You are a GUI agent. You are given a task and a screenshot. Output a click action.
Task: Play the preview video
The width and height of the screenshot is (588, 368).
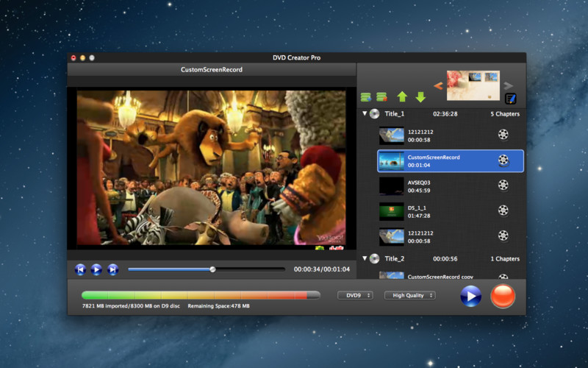[x=96, y=269]
